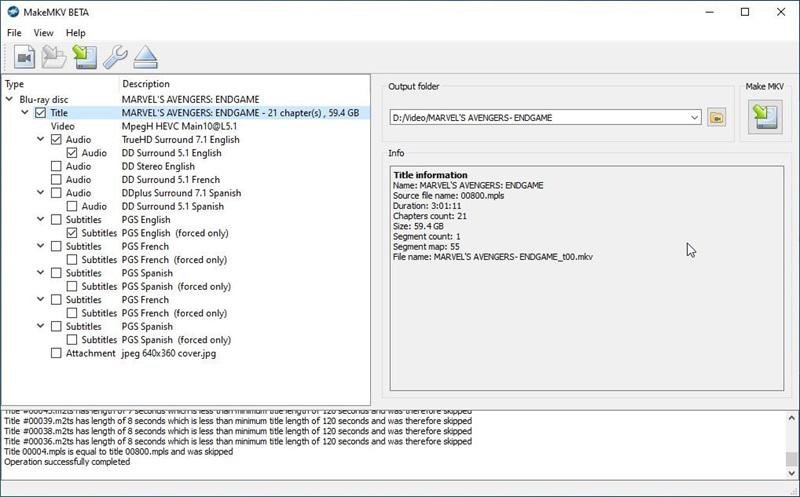The image size is (800, 497).
Task: Enable DD Surround 5.1 French audio
Action: 56,180
